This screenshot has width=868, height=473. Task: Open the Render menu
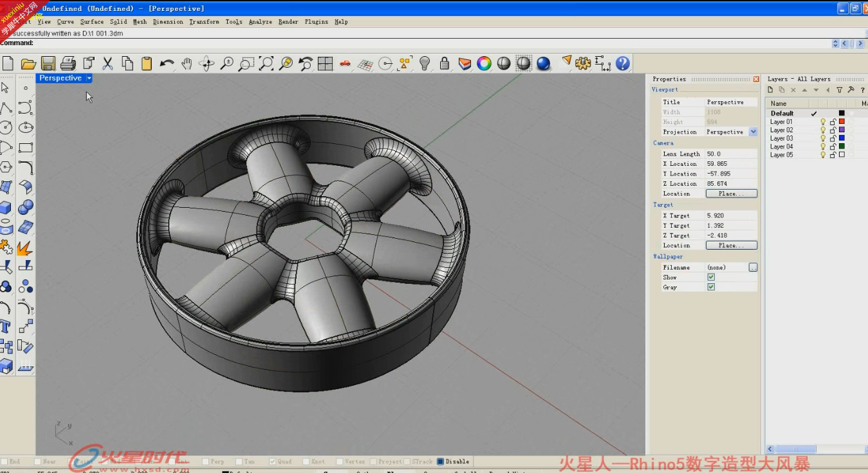[x=288, y=22]
